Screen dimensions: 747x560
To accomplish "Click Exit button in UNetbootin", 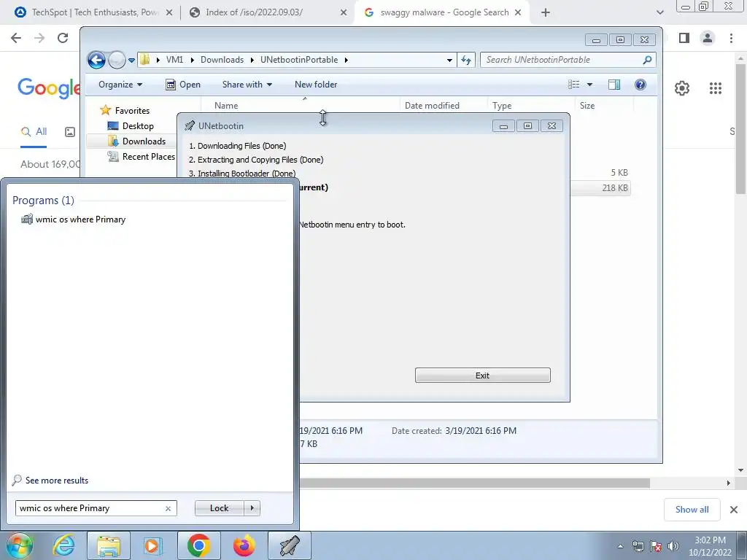I will 483,376.
